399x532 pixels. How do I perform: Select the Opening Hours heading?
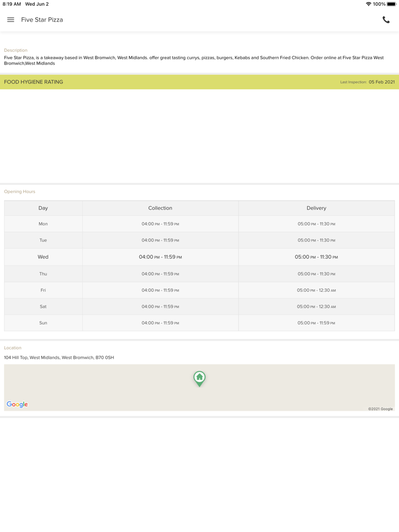coord(19,191)
